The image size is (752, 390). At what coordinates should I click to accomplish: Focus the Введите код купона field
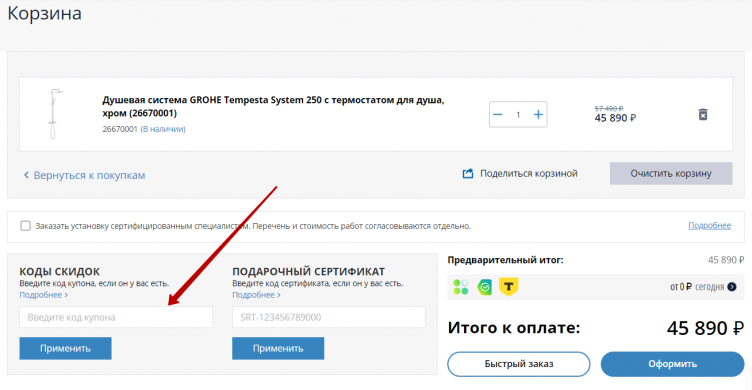[116, 317]
